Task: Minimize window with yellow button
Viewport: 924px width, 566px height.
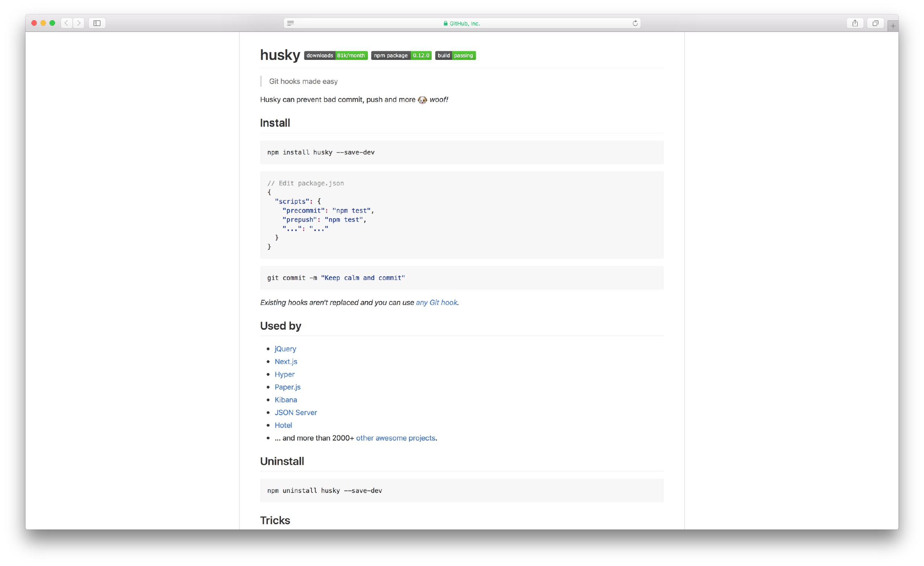Action: coord(43,23)
